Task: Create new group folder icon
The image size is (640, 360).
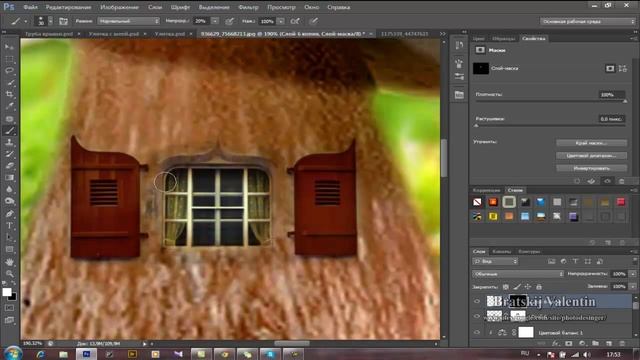Action: tap(596, 344)
